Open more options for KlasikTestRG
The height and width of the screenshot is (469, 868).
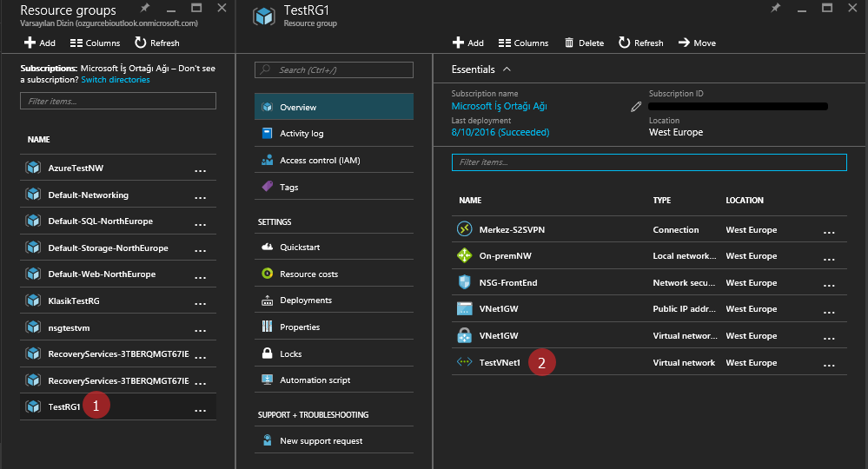click(201, 303)
